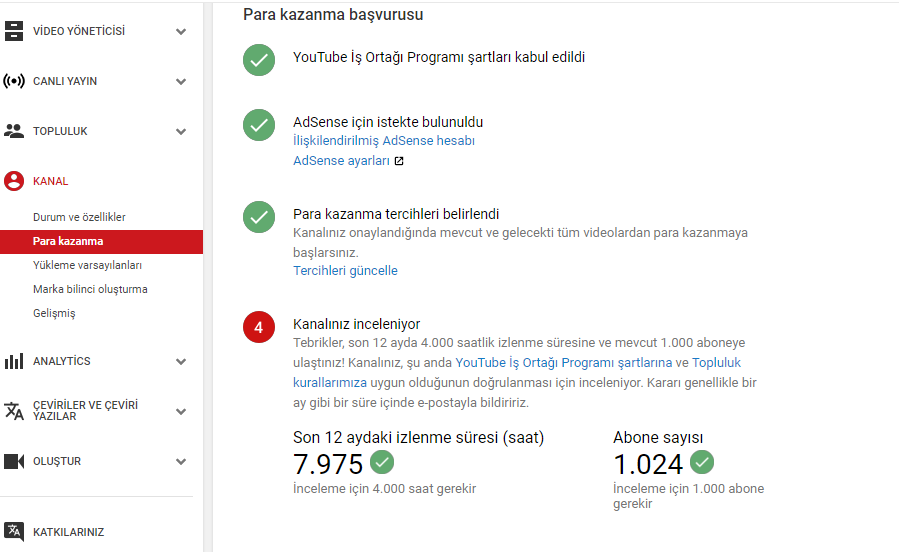Open the KATKILARINIZ section label
Screen dimensions: 899x552
[x=68, y=532]
